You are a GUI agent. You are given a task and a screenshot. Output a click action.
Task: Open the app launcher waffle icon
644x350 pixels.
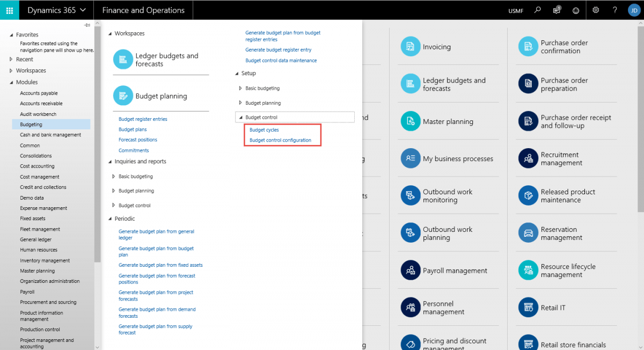[x=10, y=10]
